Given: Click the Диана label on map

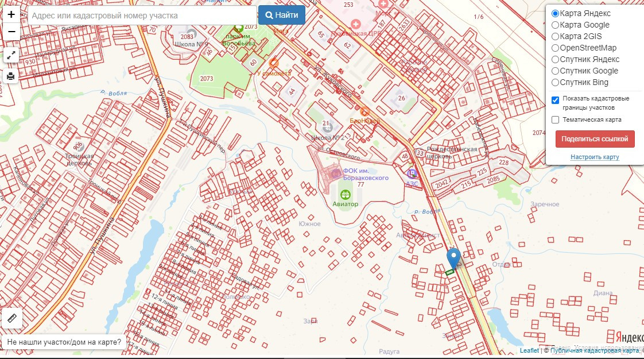Looking at the screenshot, I should [603, 293].
